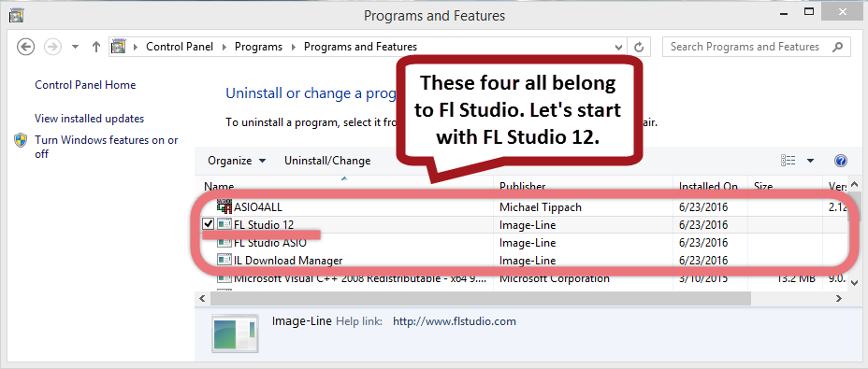Click the 13.2 MB size cell
This screenshot has width=868, height=369.
795,278
